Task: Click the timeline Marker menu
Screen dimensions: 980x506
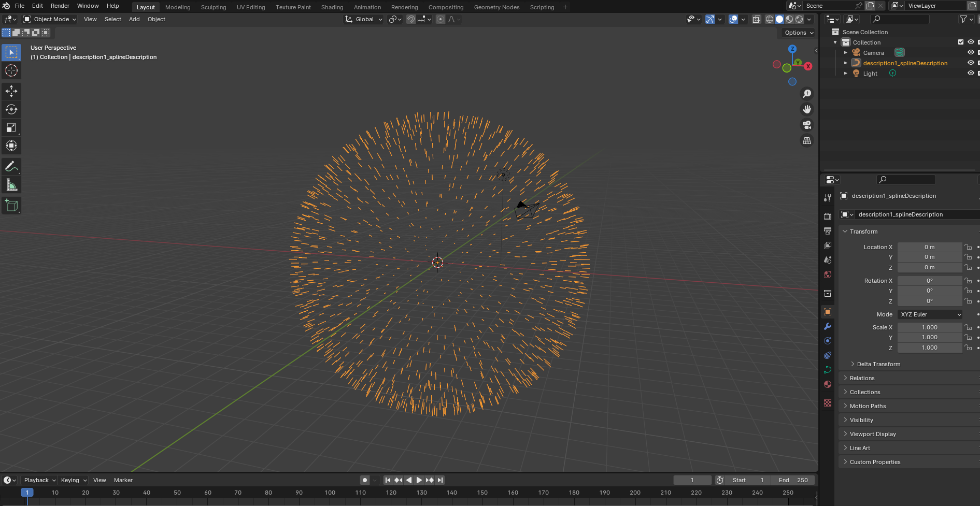Action: pos(123,480)
